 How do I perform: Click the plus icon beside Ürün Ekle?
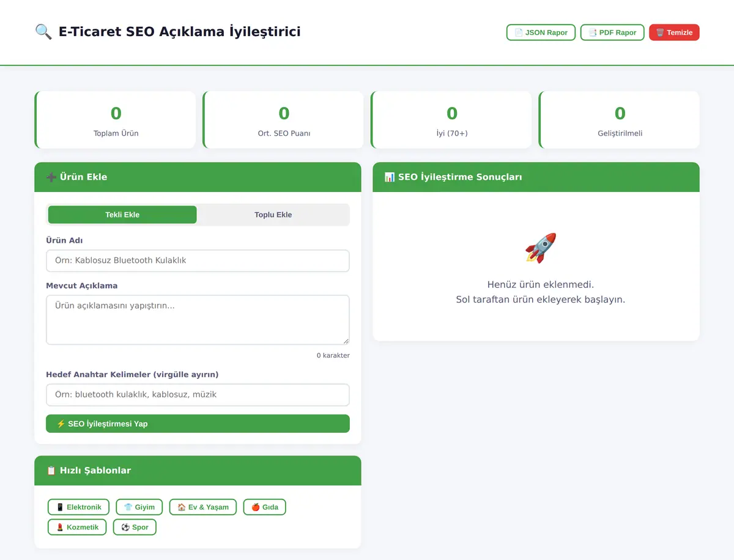(51, 177)
